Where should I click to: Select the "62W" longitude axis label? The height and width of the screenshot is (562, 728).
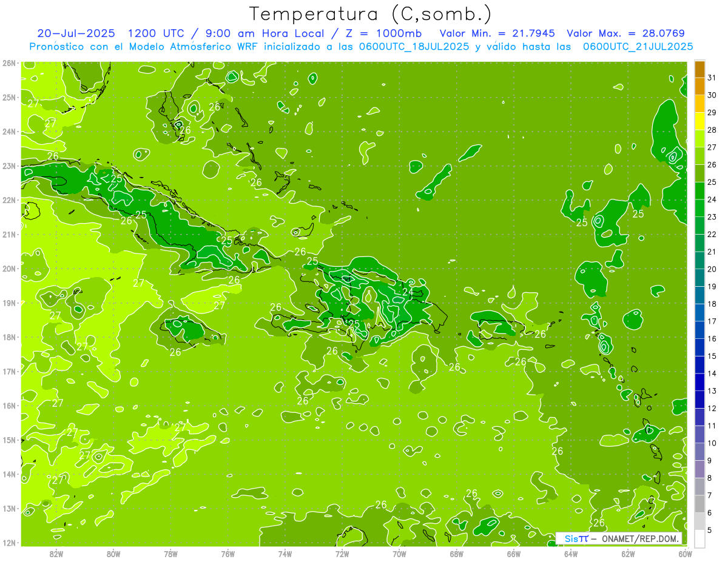pyautogui.click(x=628, y=554)
